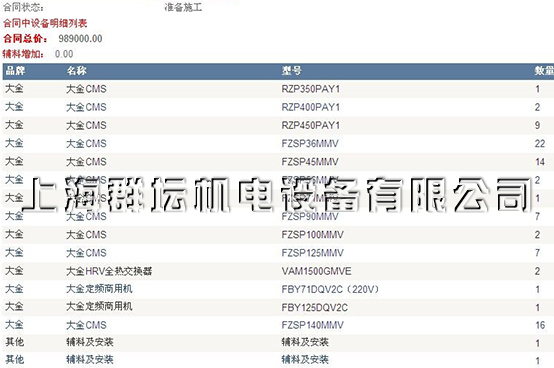
Task: Select model cell RZP400PAY1
Action: [311, 107]
